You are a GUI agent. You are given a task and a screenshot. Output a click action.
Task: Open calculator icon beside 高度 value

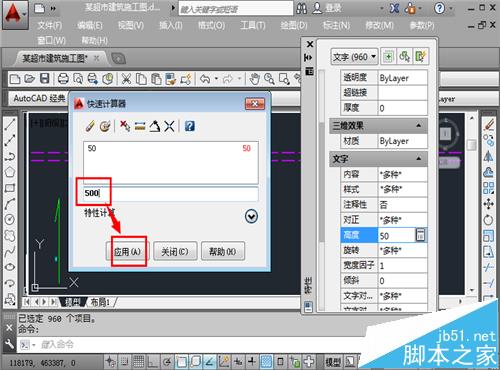421,235
